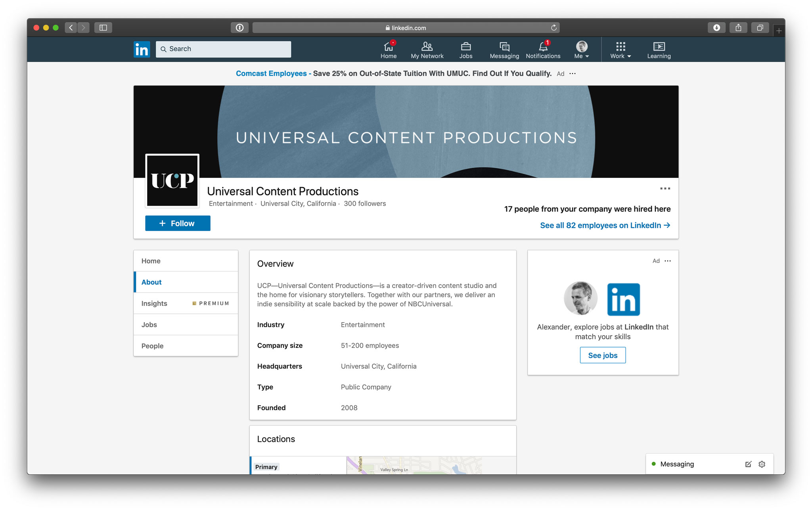812x510 pixels.
Task: Select the Jobs tab in sidebar
Action: (186, 325)
